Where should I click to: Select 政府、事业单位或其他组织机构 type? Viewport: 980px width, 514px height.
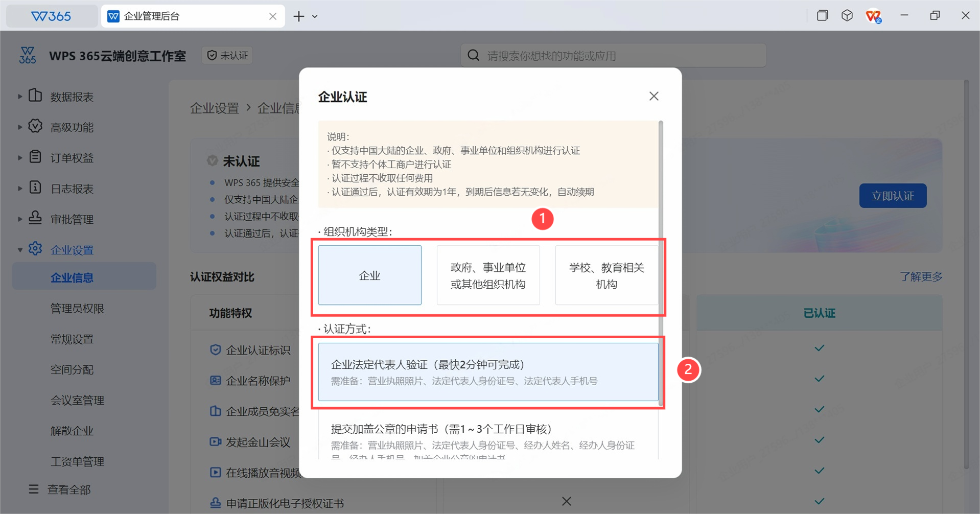488,275
